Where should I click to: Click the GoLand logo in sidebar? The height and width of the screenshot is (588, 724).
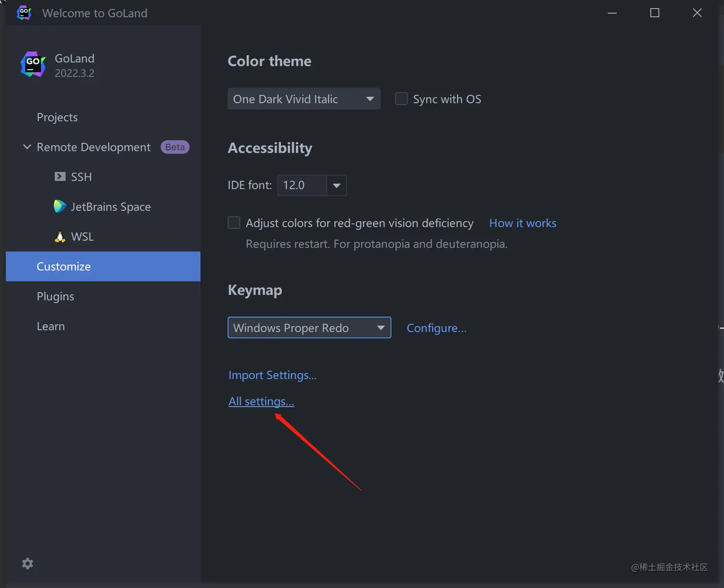(x=33, y=65)
